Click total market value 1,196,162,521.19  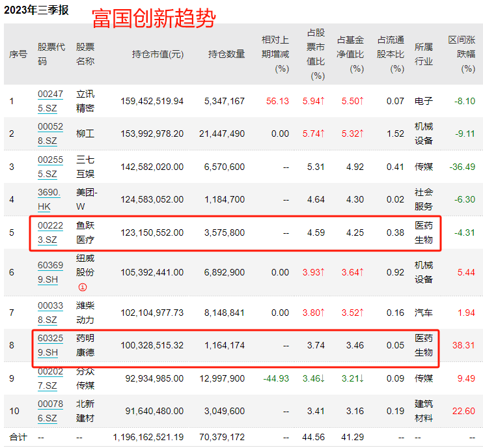[148, 437]
